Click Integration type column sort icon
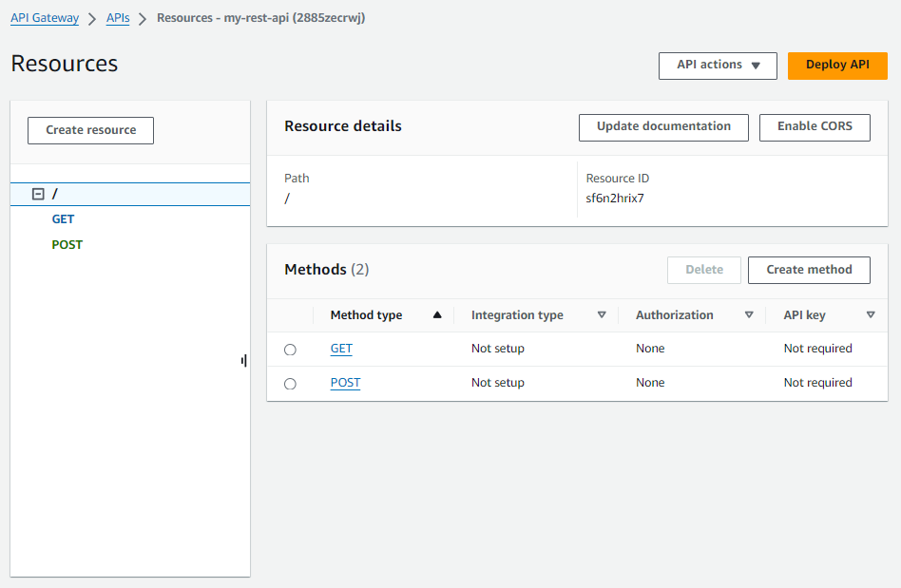The width and height of the screenshot is (901, 588). pos(602,315)
